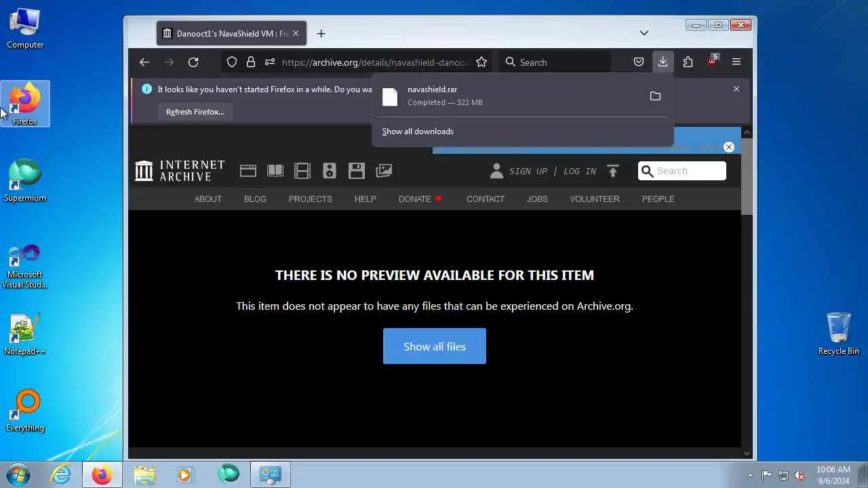
Task: Click the padlock site info icon
Action: coord(251,62)
